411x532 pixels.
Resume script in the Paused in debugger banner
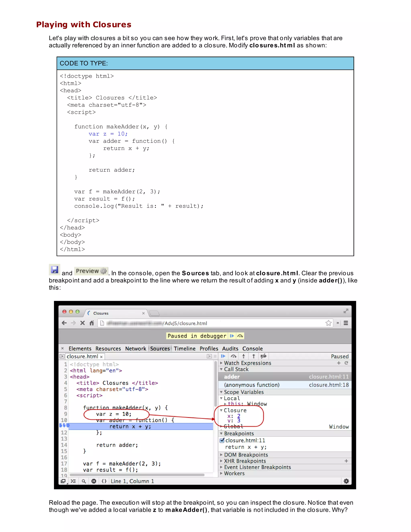point(232,336)
